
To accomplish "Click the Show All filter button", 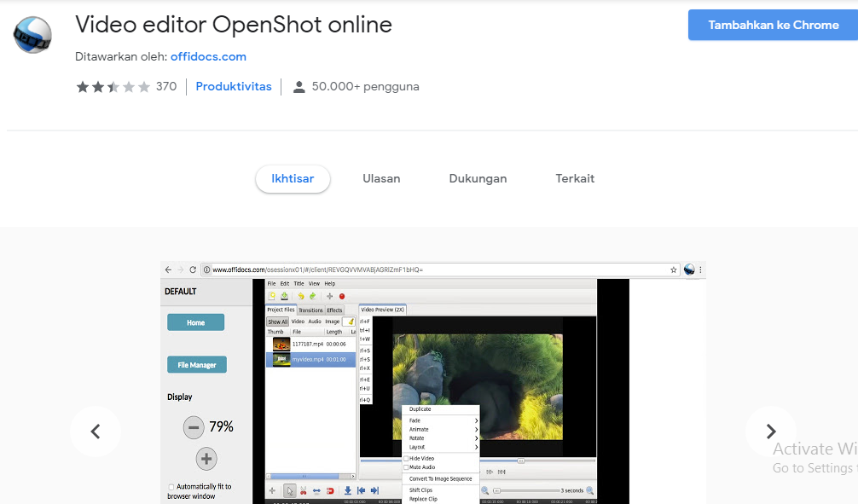I will 277,322.
